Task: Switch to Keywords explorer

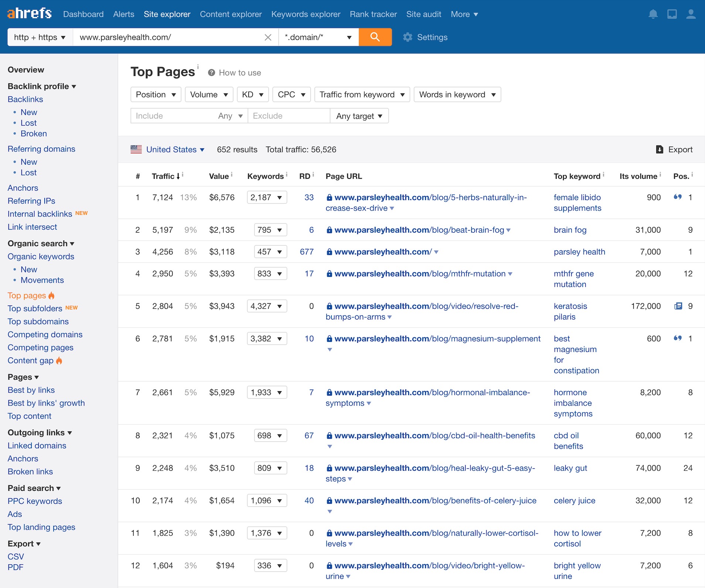Action: click(306, 14)
